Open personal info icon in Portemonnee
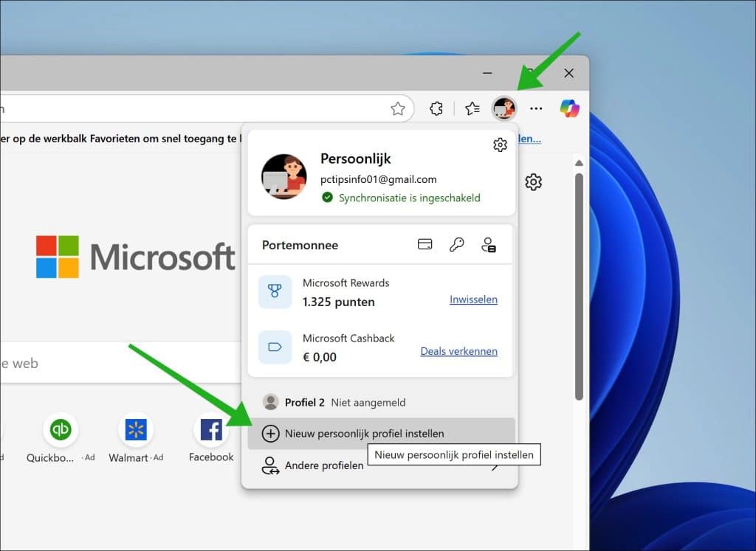The image size is (756, 551). (489, 245)
